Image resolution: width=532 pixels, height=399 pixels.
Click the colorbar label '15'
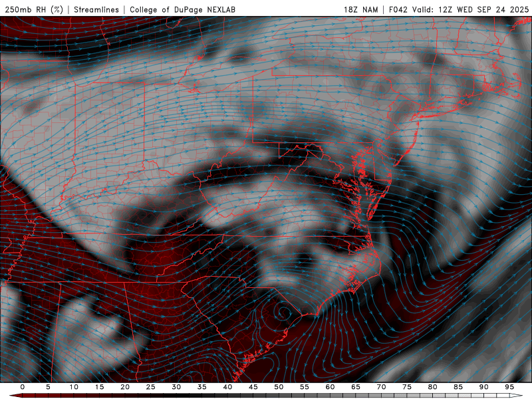pyautogui.click(x=99, y=387)
